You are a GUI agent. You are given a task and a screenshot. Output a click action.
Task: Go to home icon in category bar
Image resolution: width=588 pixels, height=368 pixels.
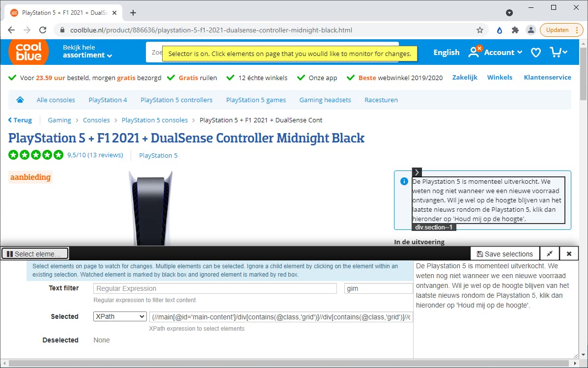[x=20, y=99]
